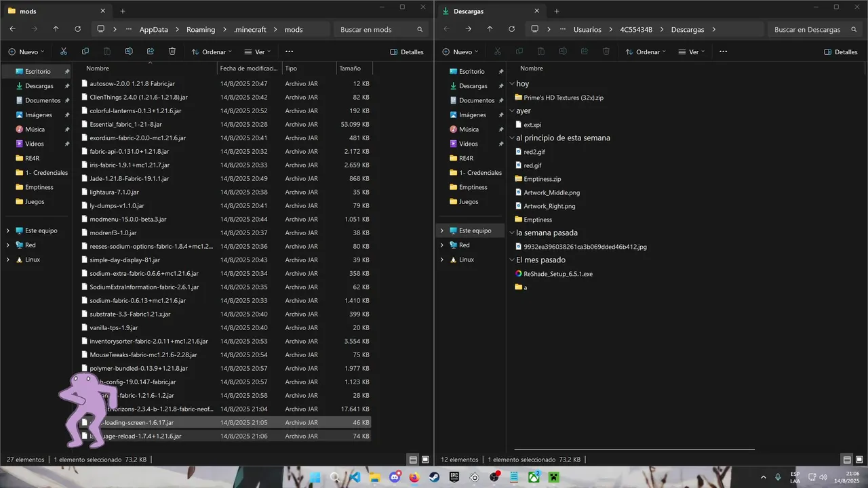Image resolution: width=868 pixels, height=488 pixels.
Task: Click '4C55434B' in Descargas address breadcrumb
Action: pos(636,29)
